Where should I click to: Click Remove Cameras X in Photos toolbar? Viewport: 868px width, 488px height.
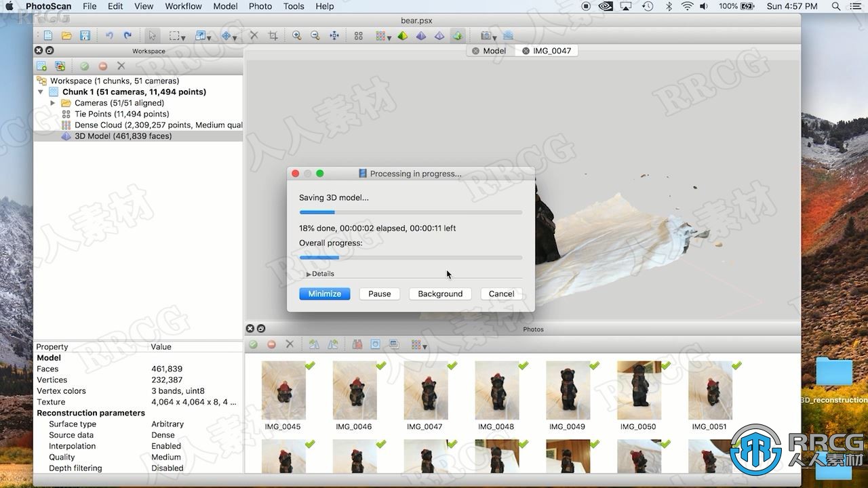(x=290, y=344)
